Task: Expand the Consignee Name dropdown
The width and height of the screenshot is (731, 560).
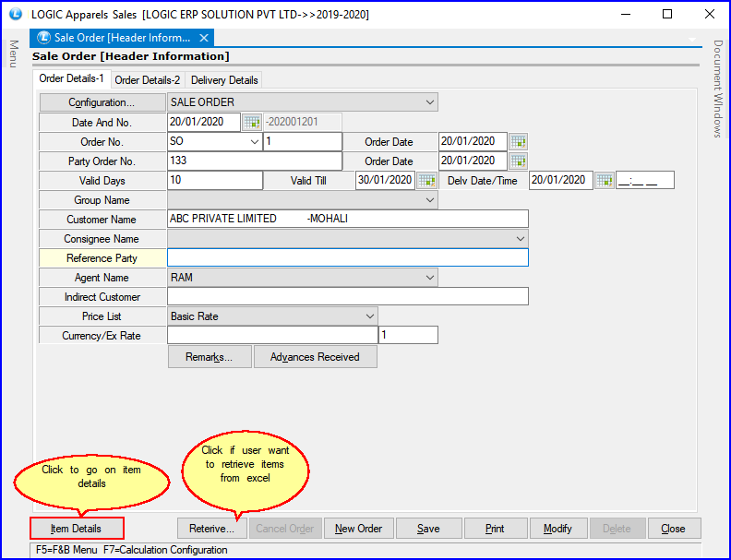Action: click(521, 239)
